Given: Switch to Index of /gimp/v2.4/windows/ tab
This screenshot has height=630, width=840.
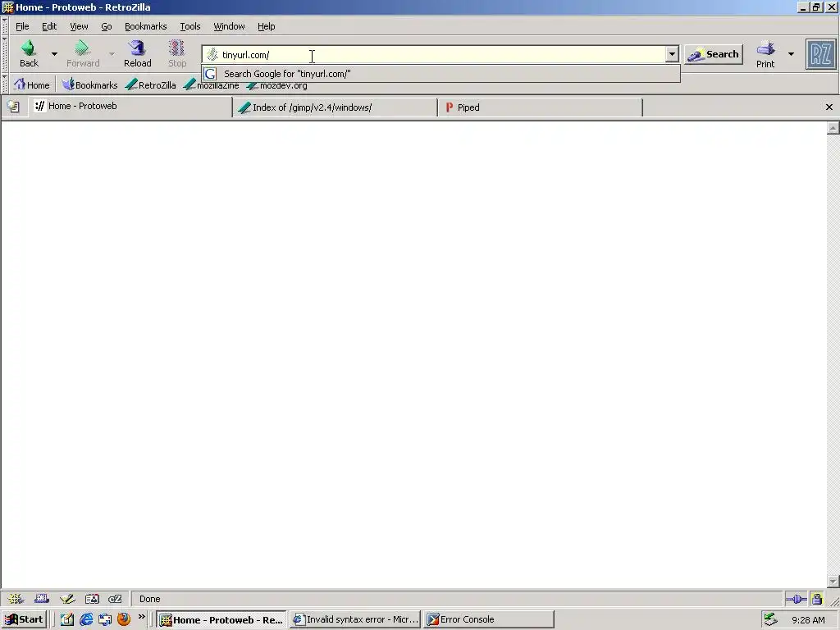Looking at the screenshot, I should click(335, 107).
